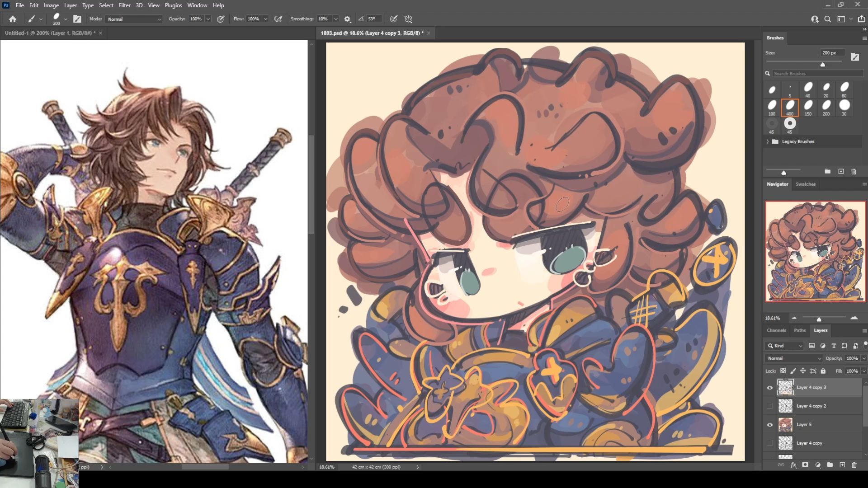Open smoothing options gear
Image resolution: width=868 pixels, height=488 pixels.
point(347,19)
